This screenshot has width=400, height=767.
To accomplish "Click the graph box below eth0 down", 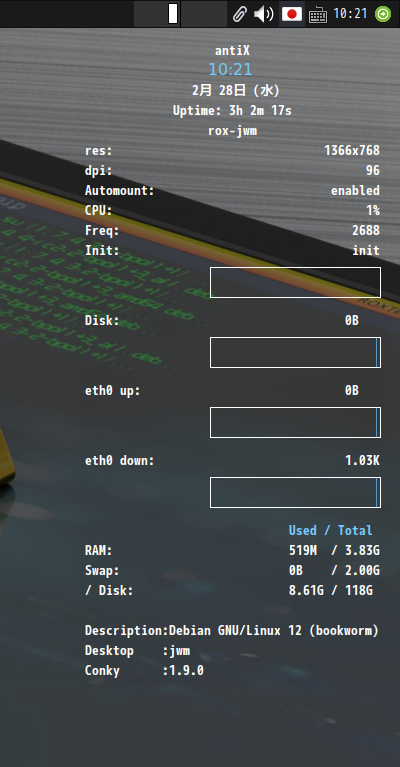I will [295, 492].
